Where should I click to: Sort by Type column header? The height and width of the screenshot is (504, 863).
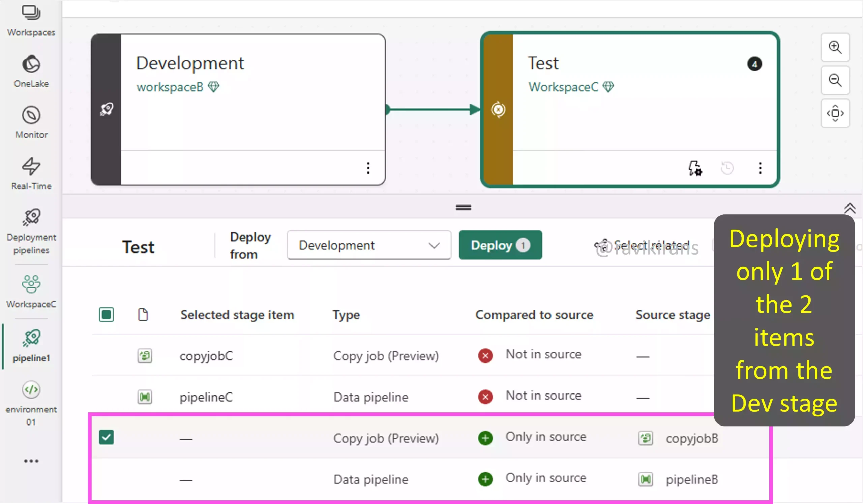[x=346, y=315]
